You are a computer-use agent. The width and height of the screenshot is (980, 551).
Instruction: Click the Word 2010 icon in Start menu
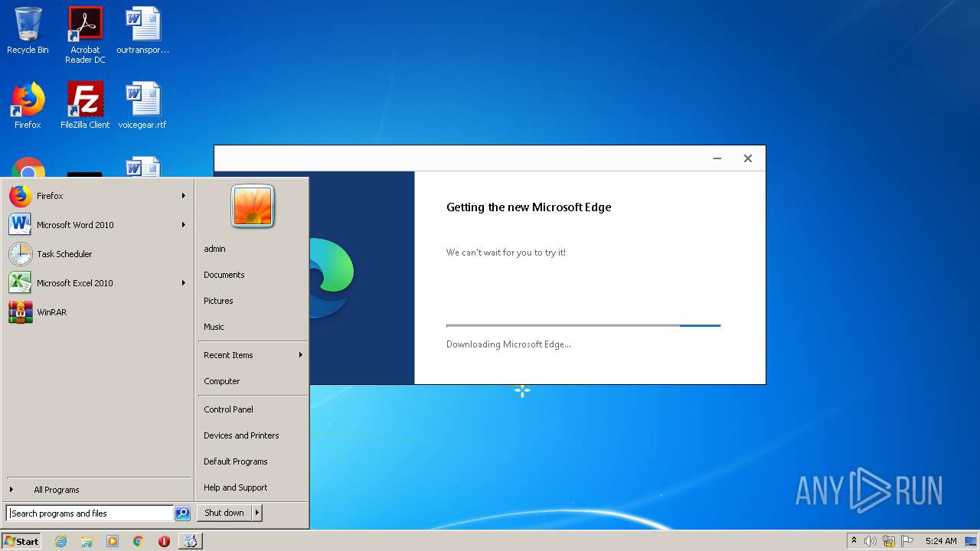[21, 225]
